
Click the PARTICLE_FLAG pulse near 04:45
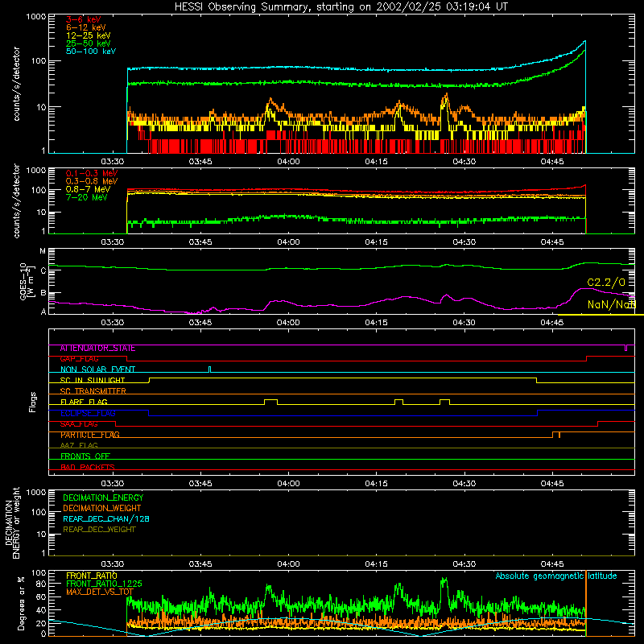click(556, 435)
